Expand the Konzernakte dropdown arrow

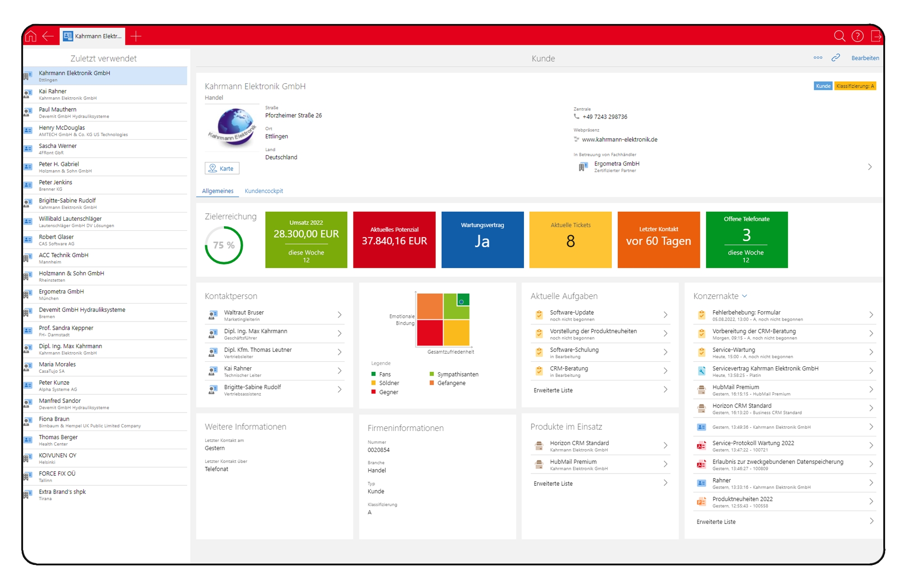click(x=745, y=296)
